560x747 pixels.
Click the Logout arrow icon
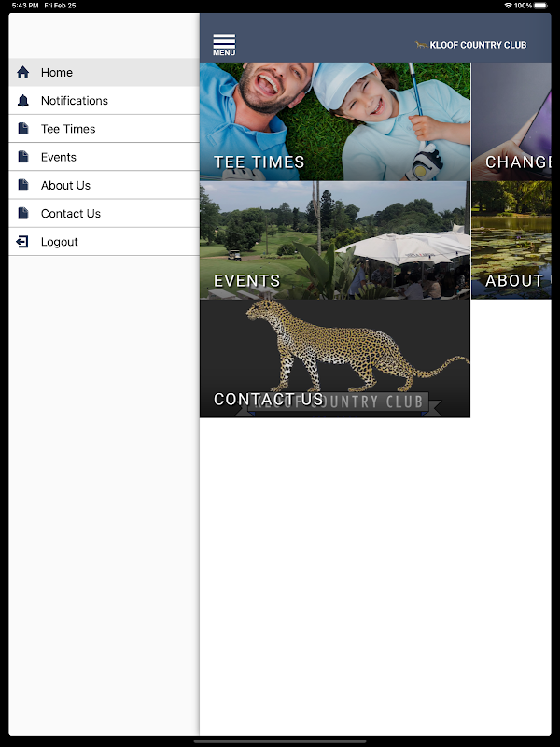[22, 242]
